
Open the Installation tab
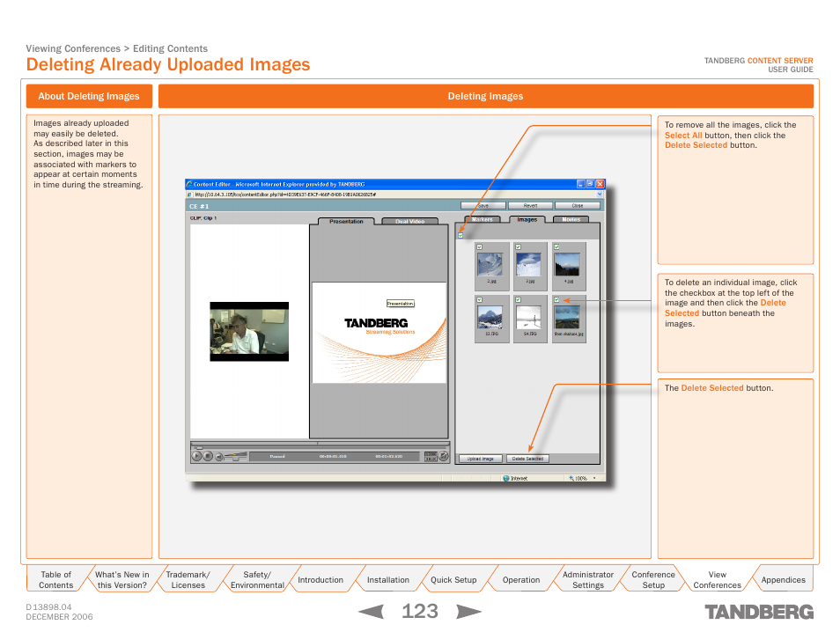click(x=387, y=579)
